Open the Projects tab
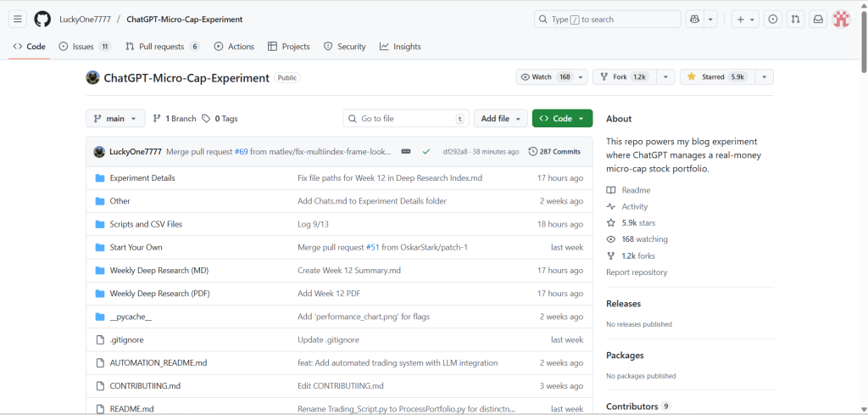This screenshot has width=868, height=415. pyautogui.click(x=288, y=47)
